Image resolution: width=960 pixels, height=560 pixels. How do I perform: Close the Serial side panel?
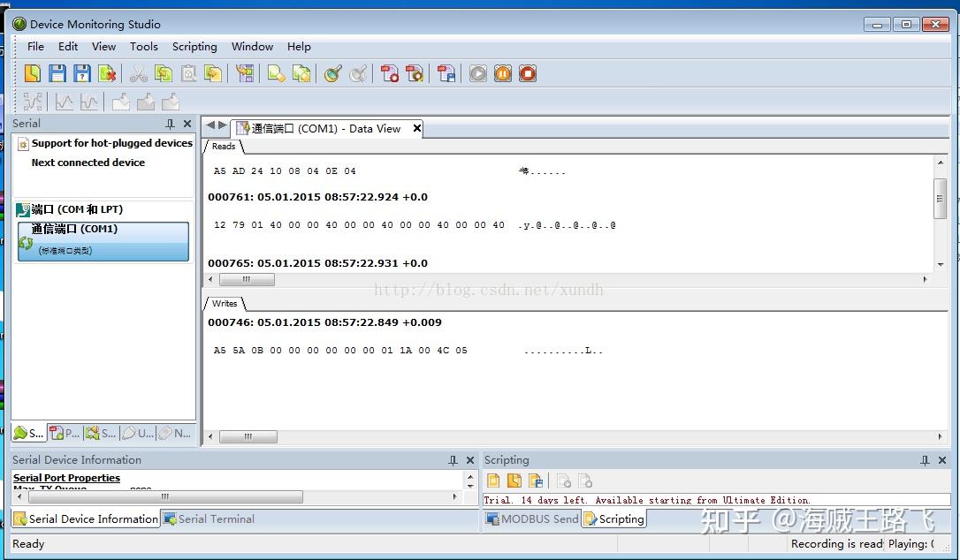[187, 124]
